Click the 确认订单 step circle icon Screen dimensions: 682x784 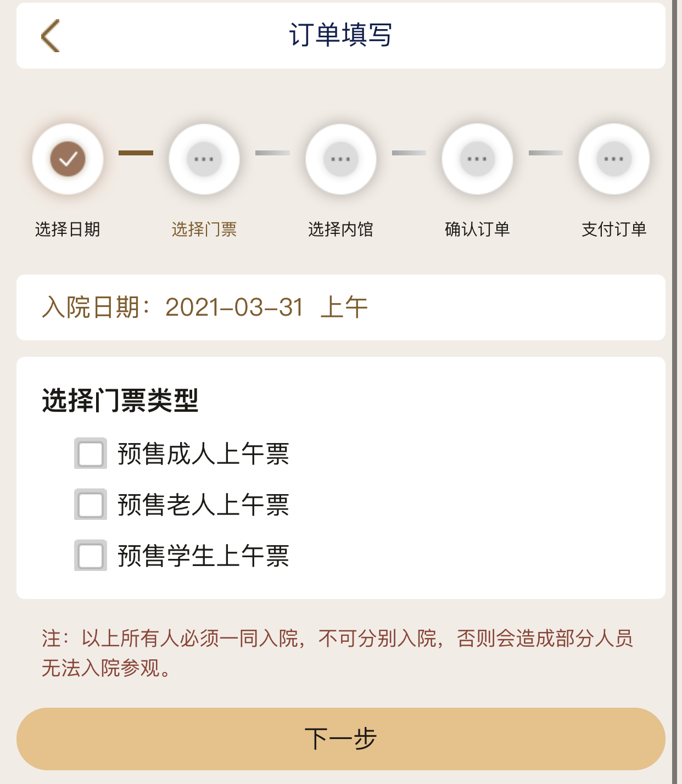[477, 159]
